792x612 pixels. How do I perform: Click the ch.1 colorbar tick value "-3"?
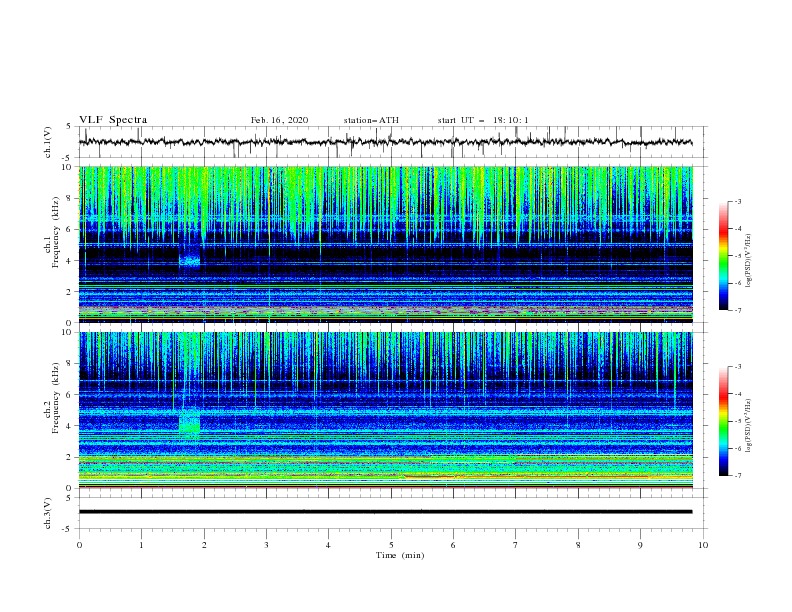737,201
